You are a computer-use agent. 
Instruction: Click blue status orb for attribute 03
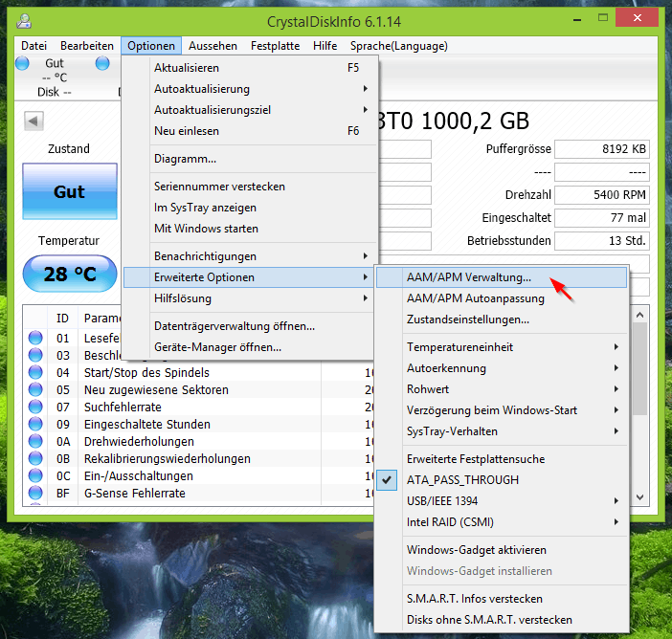pyautogui.click(x=35, y=355)
